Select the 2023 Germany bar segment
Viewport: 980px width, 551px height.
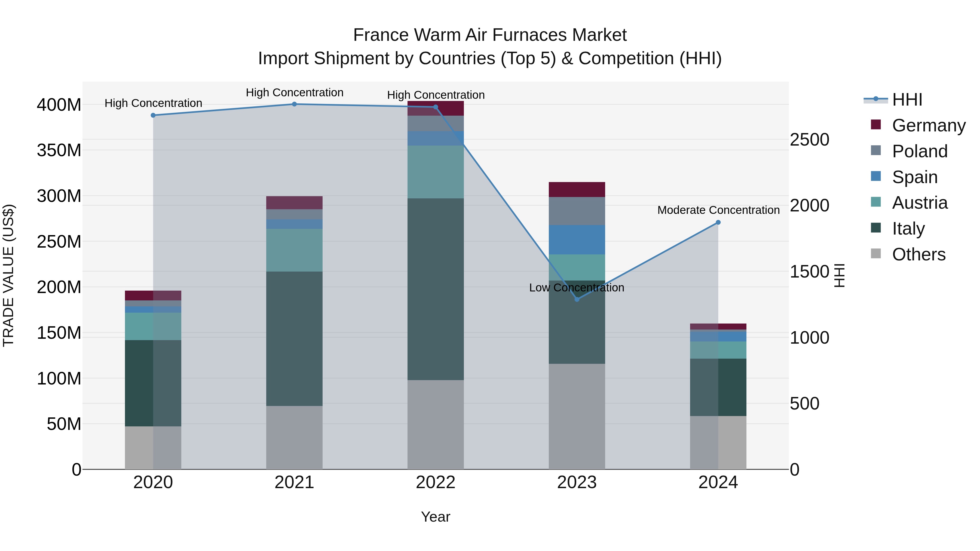[577, 189]
